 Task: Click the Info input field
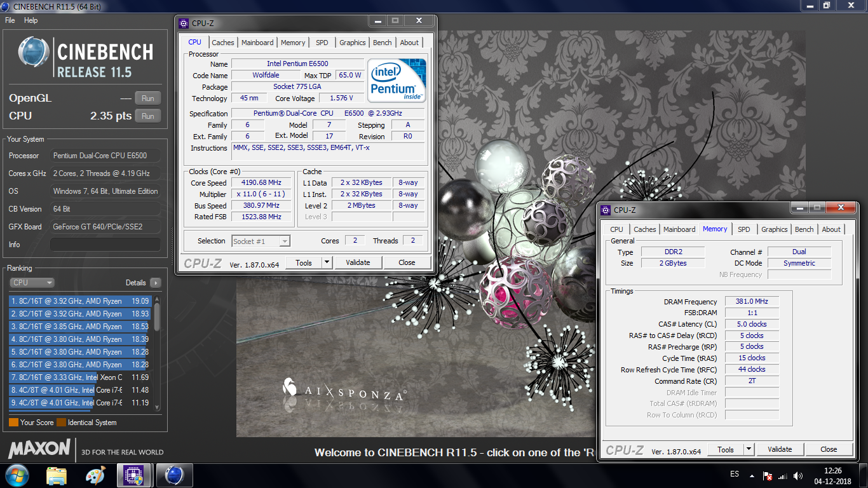click(x=105, y=245)
